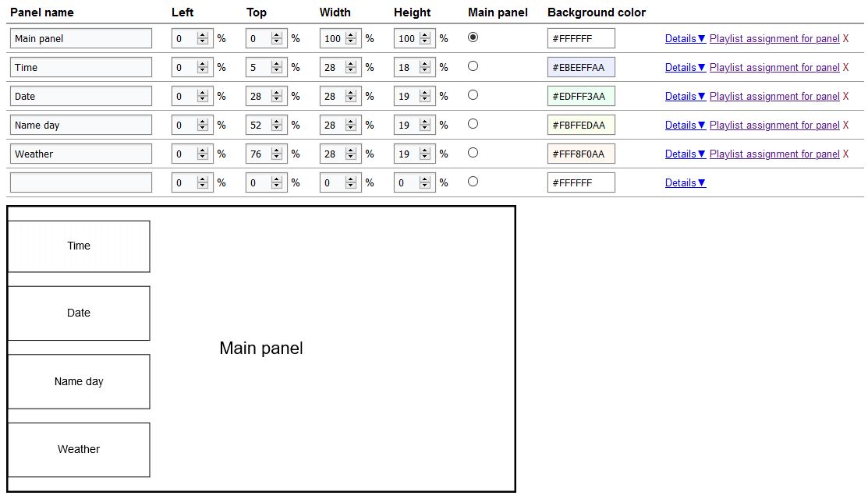Remove the Weather panel using its X
Image resolution: width=868 pixels, height=499 pixels.
pyautogui.click(x=845, y=154)
